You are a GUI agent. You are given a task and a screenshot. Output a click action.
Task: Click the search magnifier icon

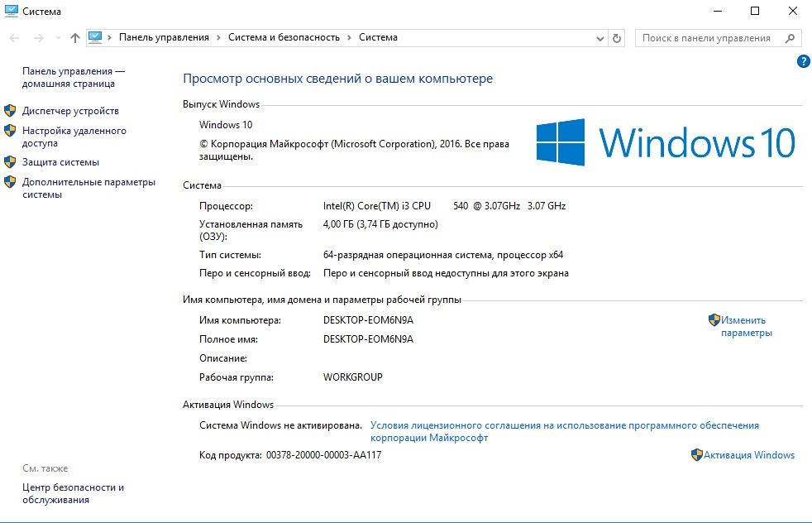point(791,38)
